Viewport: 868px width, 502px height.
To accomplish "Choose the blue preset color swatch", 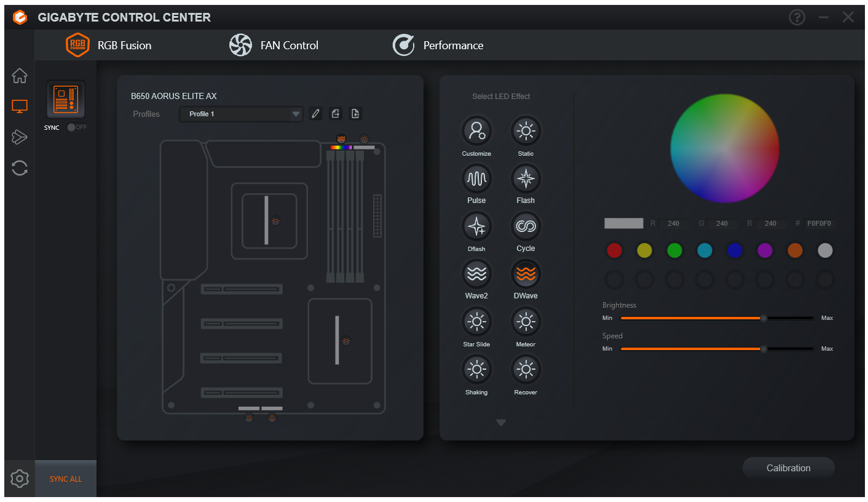I will [735, 250].
